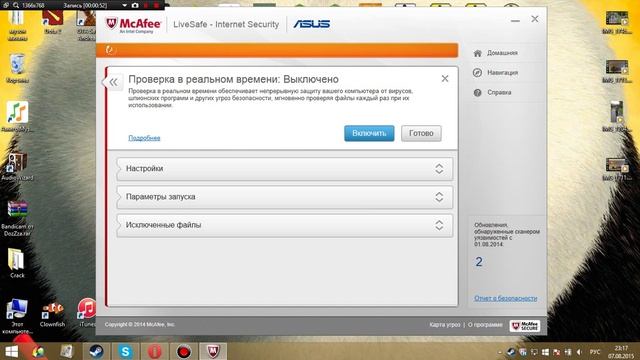Minimize the McAfee window
The image size is (640, 360).
(x=515, y=20)
